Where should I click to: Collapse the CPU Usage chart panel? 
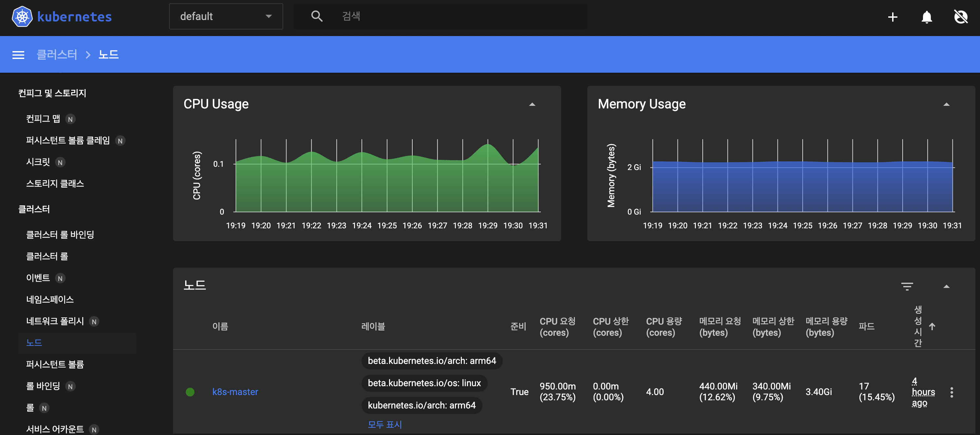coord(532,104)
